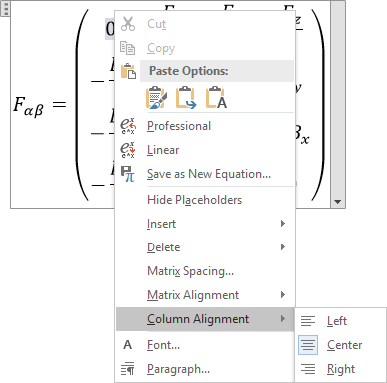Click the F alpha beta term
Viewport: 387px width, 383px height.
[x=29, y=106]
